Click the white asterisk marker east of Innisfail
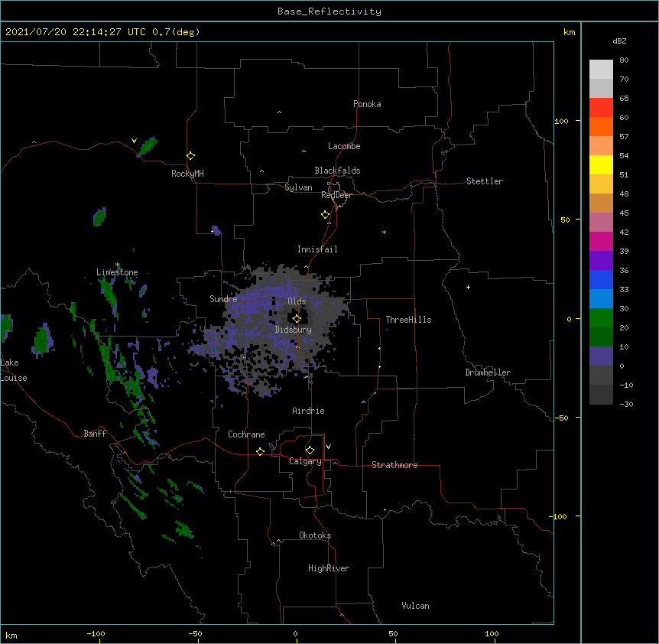The width and height of the screenshot is (659, 644). coord(384,233)
